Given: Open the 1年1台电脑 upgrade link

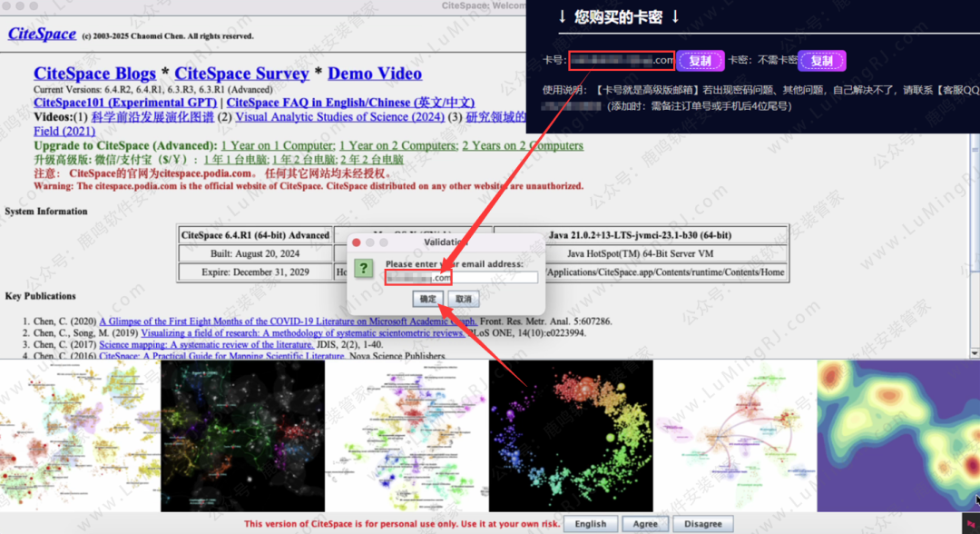Looking at the screenshot, I should 236,160.
